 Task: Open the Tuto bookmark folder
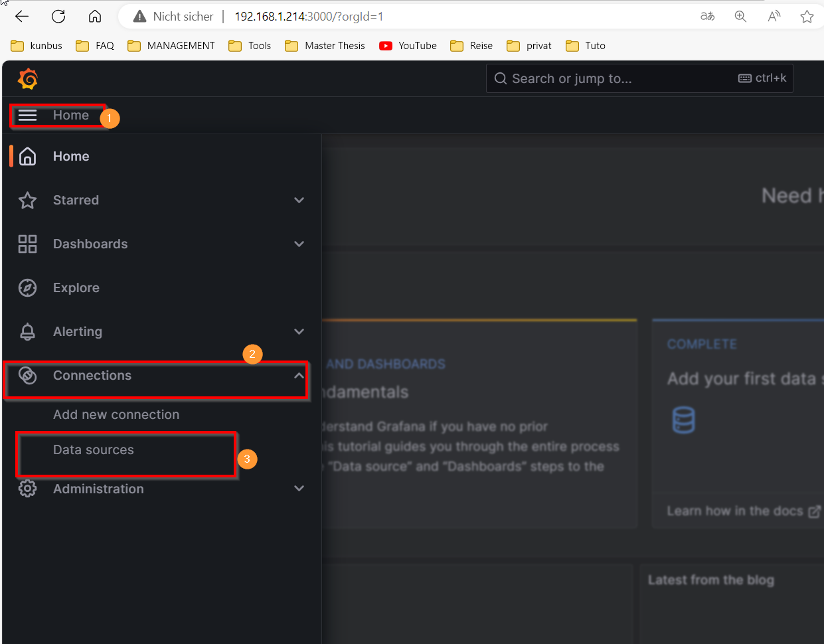[586, 46]
